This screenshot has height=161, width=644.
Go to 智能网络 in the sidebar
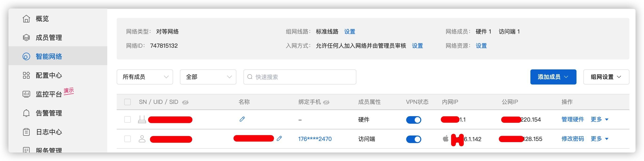49,56
